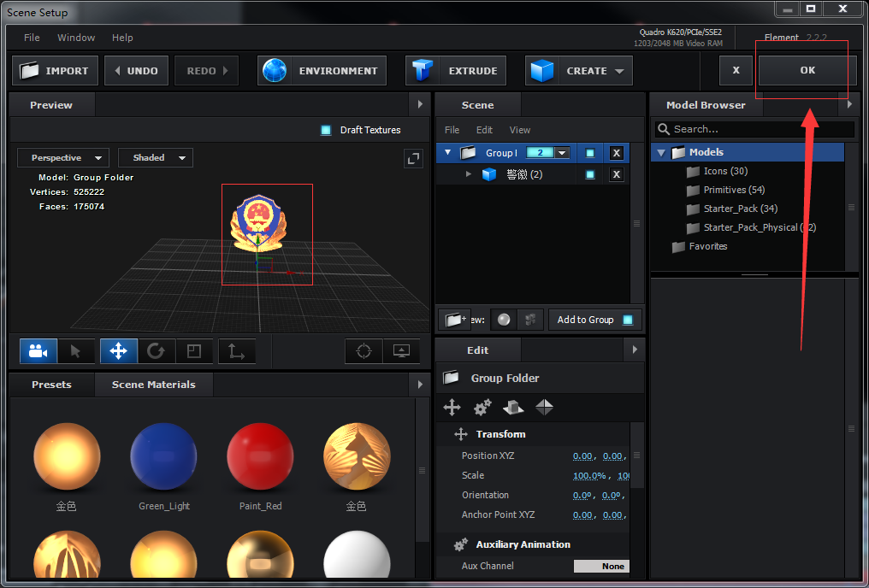
Task: Open the four-way diamond tab in Edit panel
Action: coord(544,407)
